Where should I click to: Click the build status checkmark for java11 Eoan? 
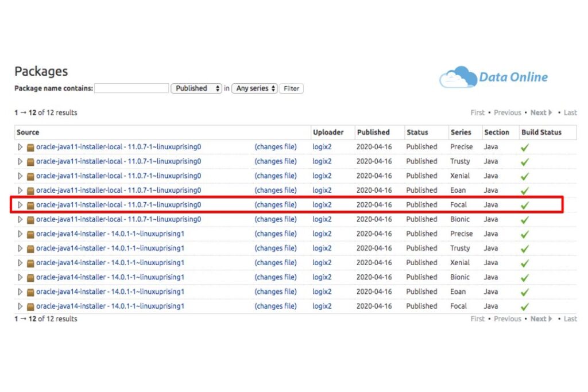[x=525, y=191]
